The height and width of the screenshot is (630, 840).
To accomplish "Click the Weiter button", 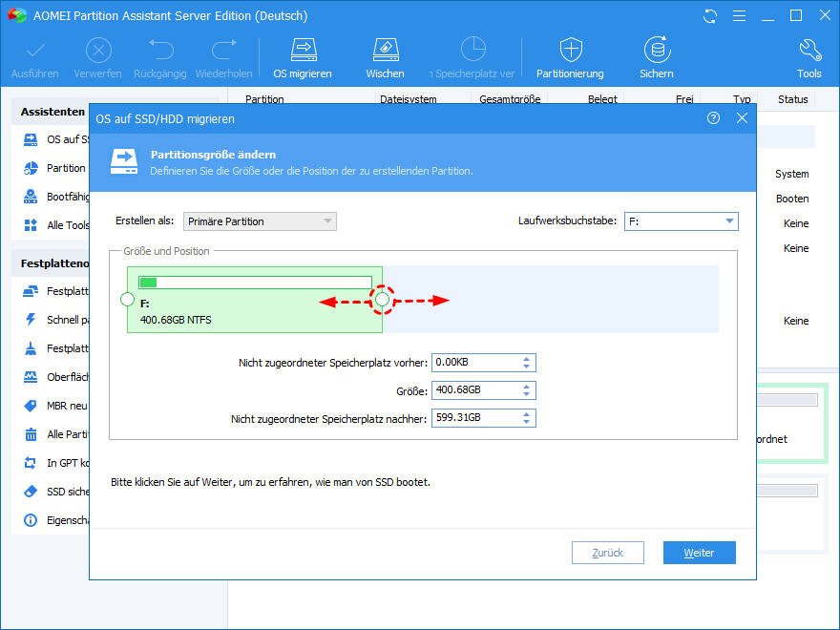I will pos(699,553).
